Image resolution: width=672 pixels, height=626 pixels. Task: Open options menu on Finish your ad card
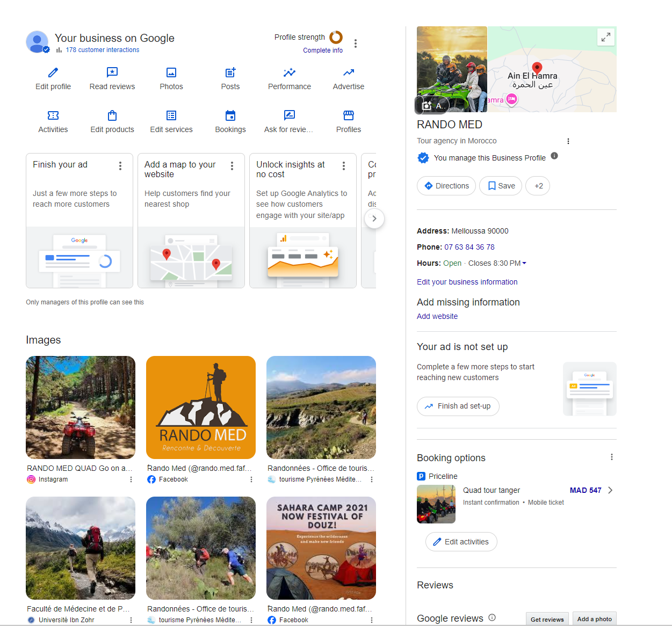[120, 166]
